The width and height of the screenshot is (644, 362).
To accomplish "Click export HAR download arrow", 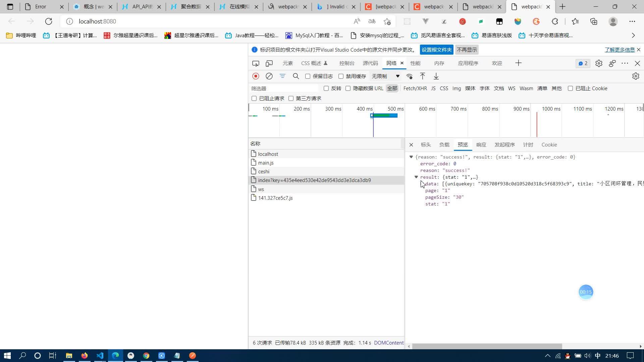I will pyautogui.click(x=436, y=76).
